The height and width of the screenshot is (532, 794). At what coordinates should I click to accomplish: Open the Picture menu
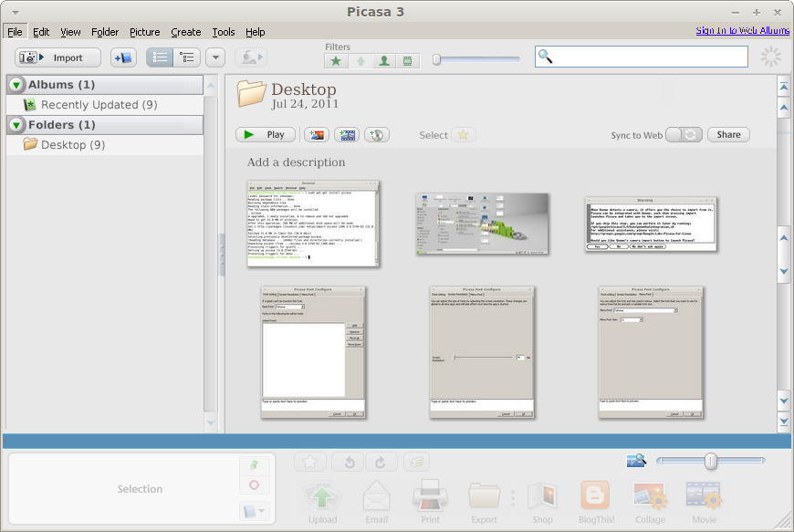pos(145,32)
